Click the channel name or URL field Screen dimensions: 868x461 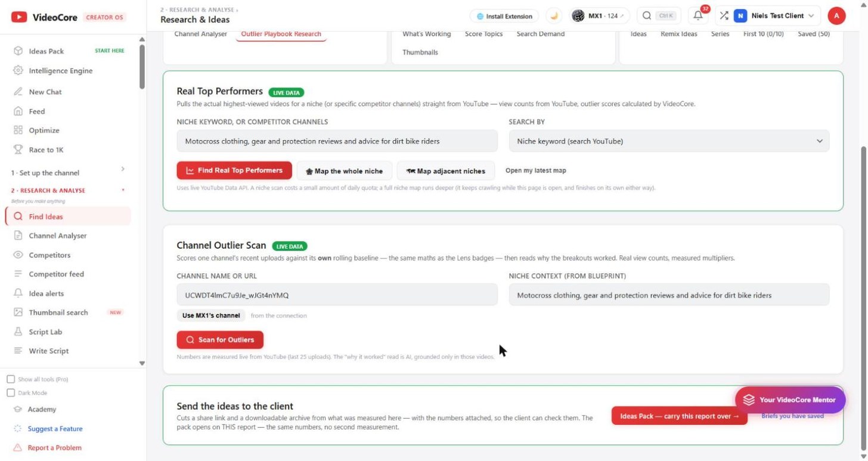(337, 295)
